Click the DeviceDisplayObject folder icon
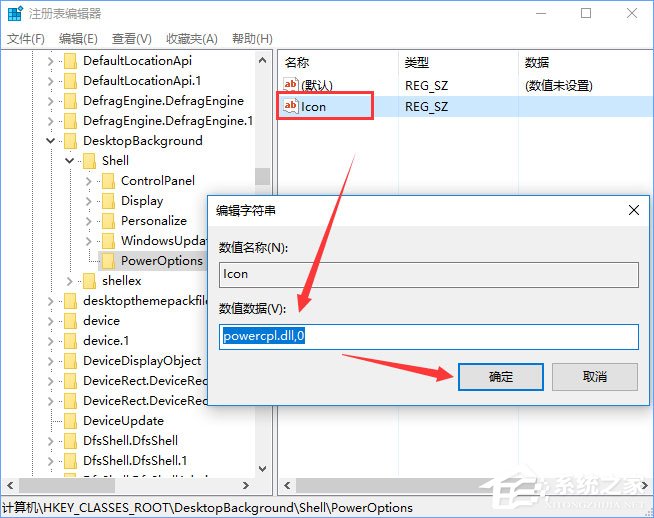 (x=70, y=361)
